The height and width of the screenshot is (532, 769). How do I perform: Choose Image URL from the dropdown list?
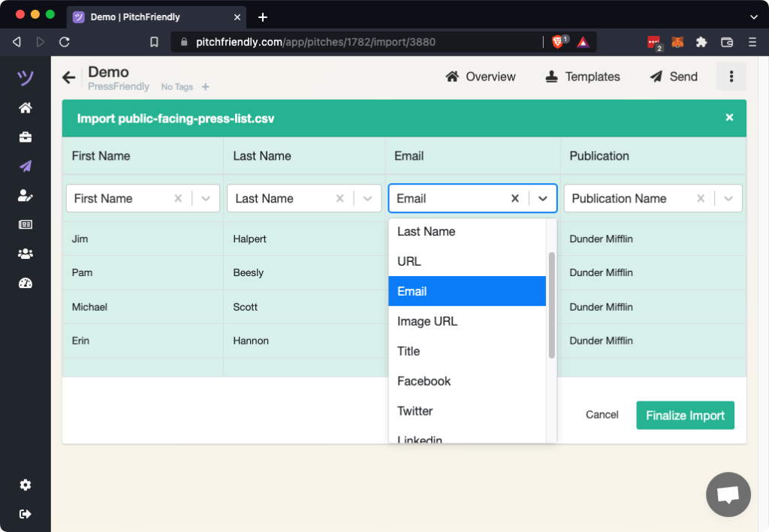point(427,321)
